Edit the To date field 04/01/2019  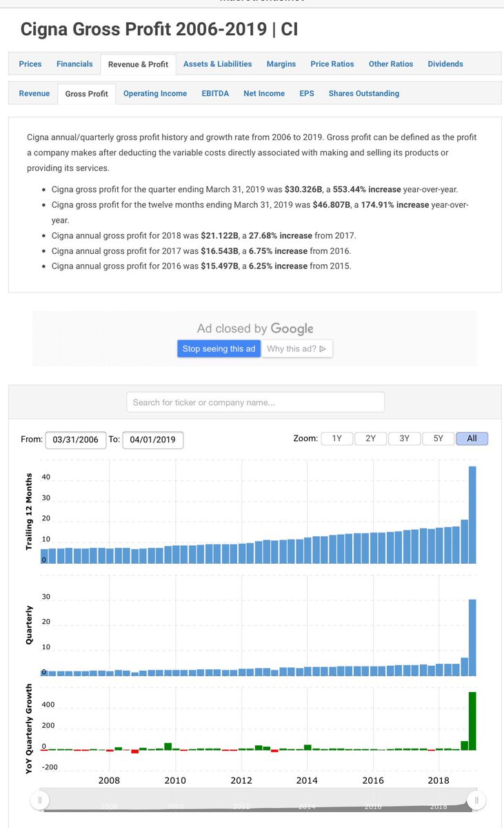pyautogui.click(x=153, y=440)
